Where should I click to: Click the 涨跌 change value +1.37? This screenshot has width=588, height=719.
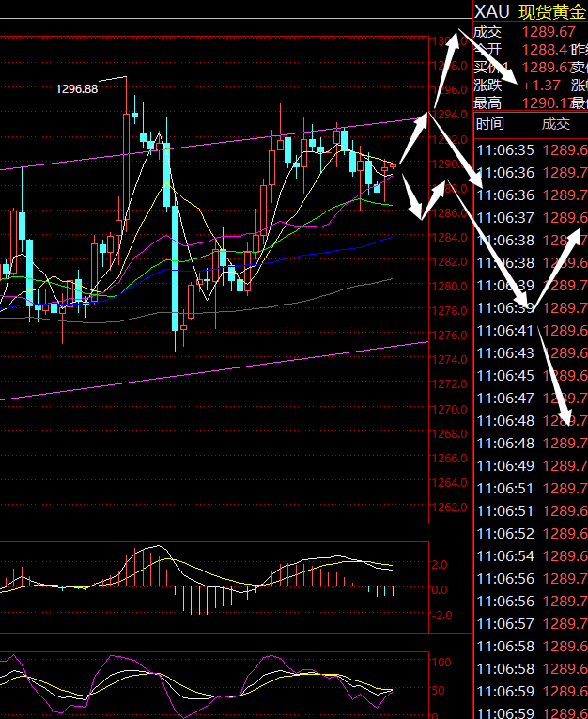click(541, 86)
